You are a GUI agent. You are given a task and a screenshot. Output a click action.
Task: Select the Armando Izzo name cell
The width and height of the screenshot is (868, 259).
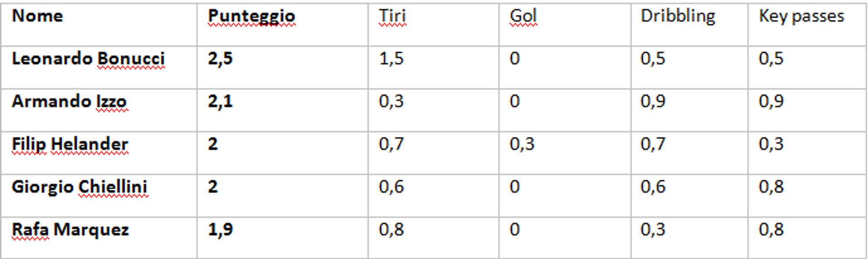coord(99,110)
